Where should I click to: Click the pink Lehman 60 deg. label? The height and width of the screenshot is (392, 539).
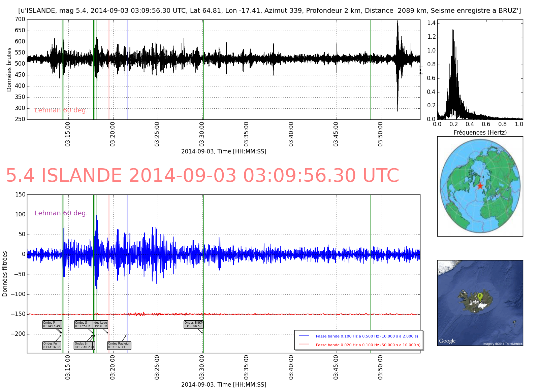[x=61, y=110]
